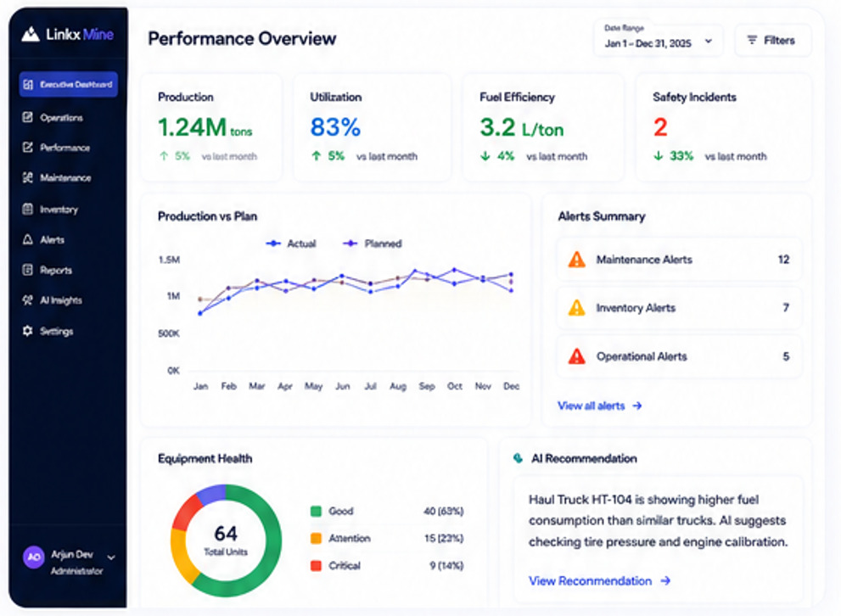Click the Arjun Dev avatar circle
This screenshot has width=841, height=616.
[34, 557]
